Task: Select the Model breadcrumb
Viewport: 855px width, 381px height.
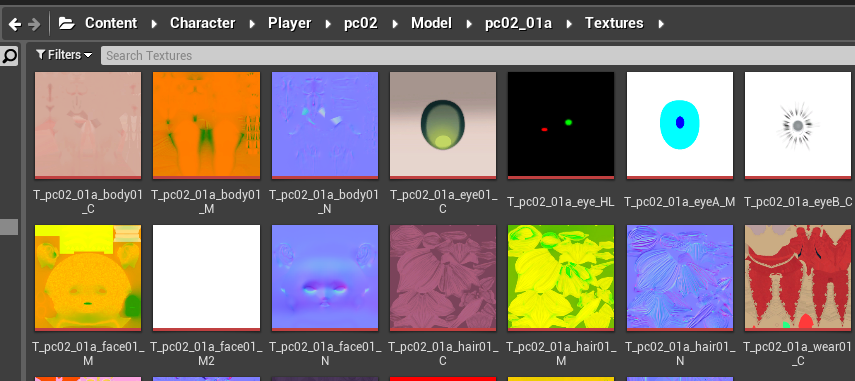Action: coord(431,23)
